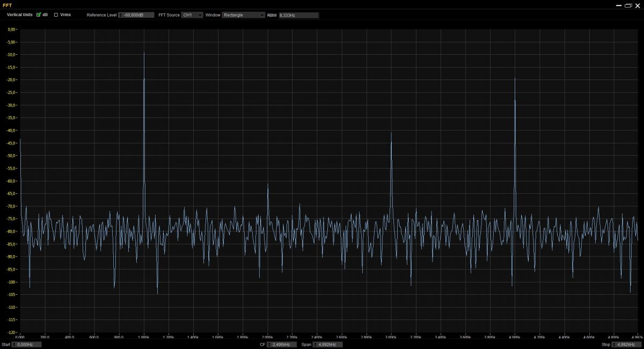Click the 1.000k frequency axis label
Screen dimensions: 644x349
pyautogui.click(x=144, y=337)
